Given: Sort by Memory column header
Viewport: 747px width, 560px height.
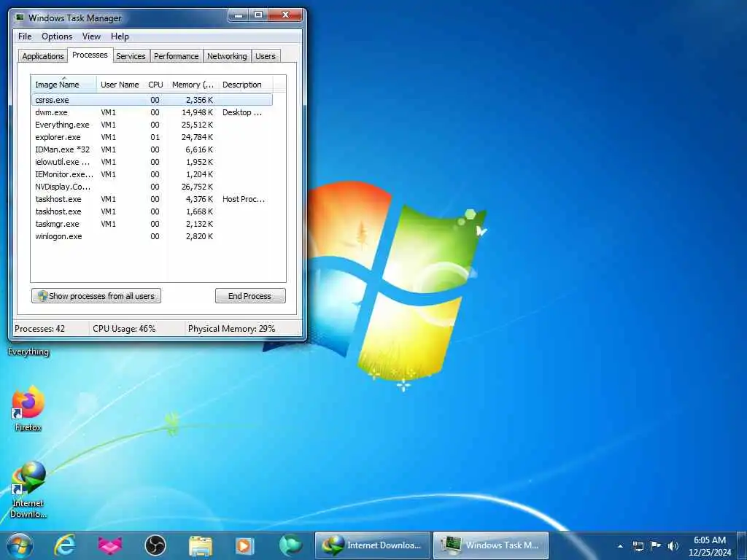Looking at the screenshot, I should pos(193,85).
